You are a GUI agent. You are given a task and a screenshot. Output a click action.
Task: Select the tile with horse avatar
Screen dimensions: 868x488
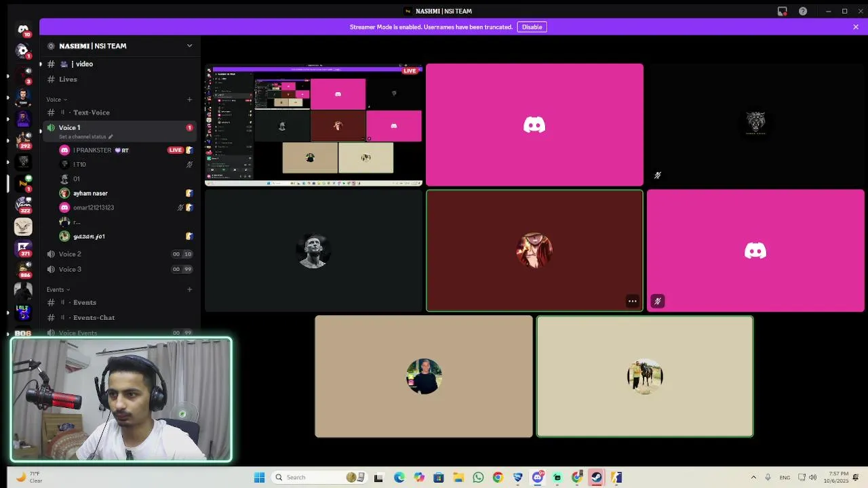point(645,376)
